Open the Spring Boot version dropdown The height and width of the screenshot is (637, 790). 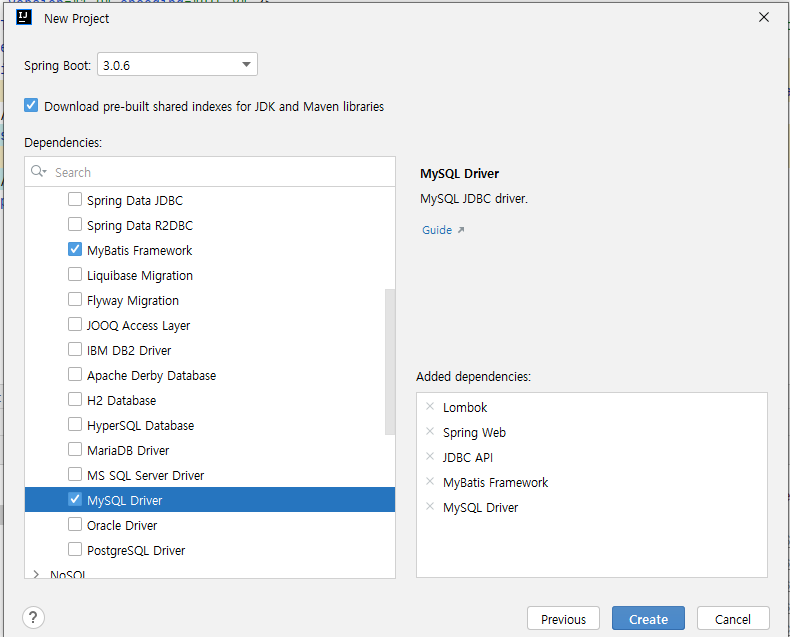point(177,65)
